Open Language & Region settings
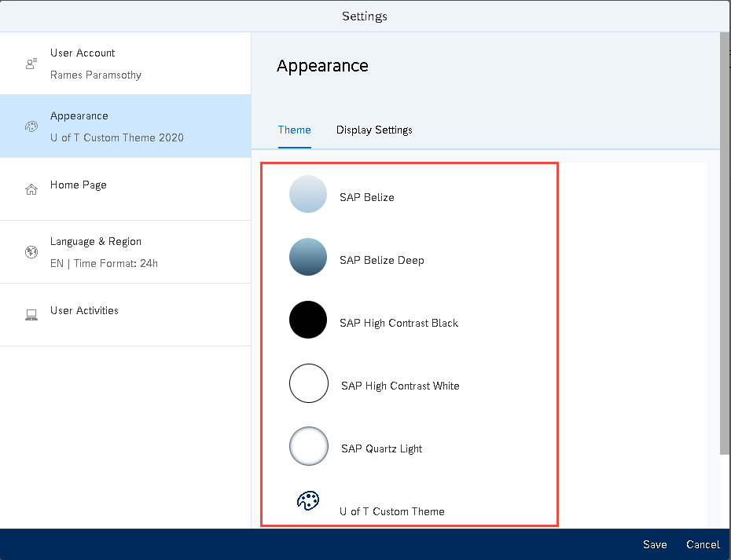Viewport: 731px width, 560px height. [126, 252]
